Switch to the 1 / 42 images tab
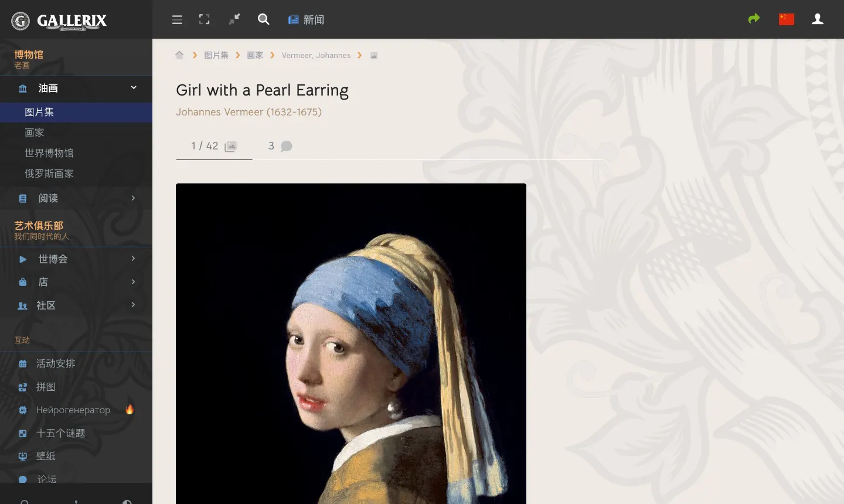 click(214, 146)
